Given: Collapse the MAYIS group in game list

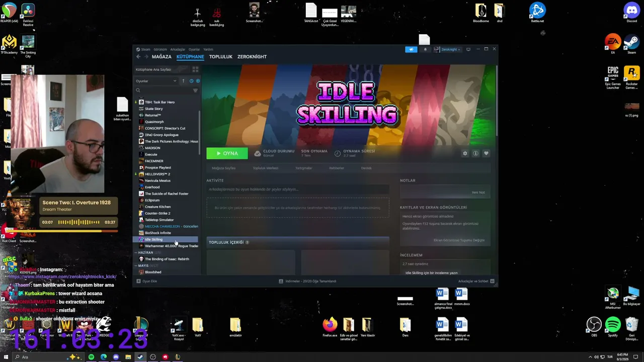Looking at the screenshot, I should click(x=136, y=265).
